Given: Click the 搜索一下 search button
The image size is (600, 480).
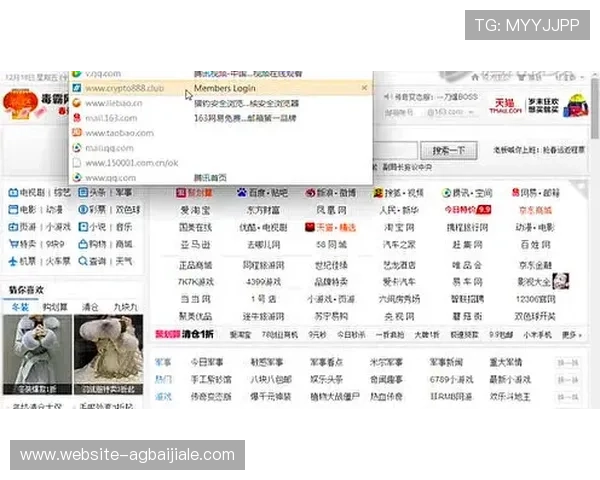Looking at the screenshot, I should 448,150.
